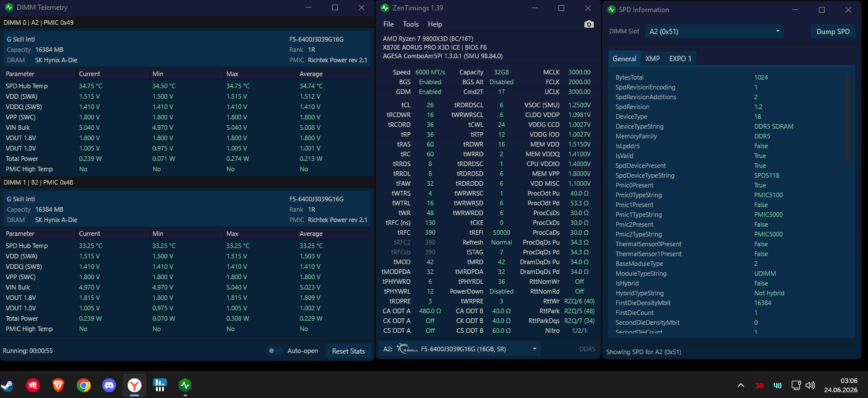Click the Parameter column header for DIMM 0
This screenshot has height=398, width=868.
(x=40, y=74)
